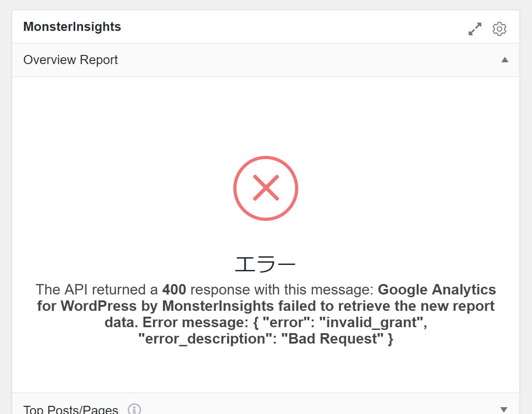Image resolution: width=532 pixels, height=414 pixels.
Task: Collapse the Overview Report section arrow
Action: click(505, 60)
